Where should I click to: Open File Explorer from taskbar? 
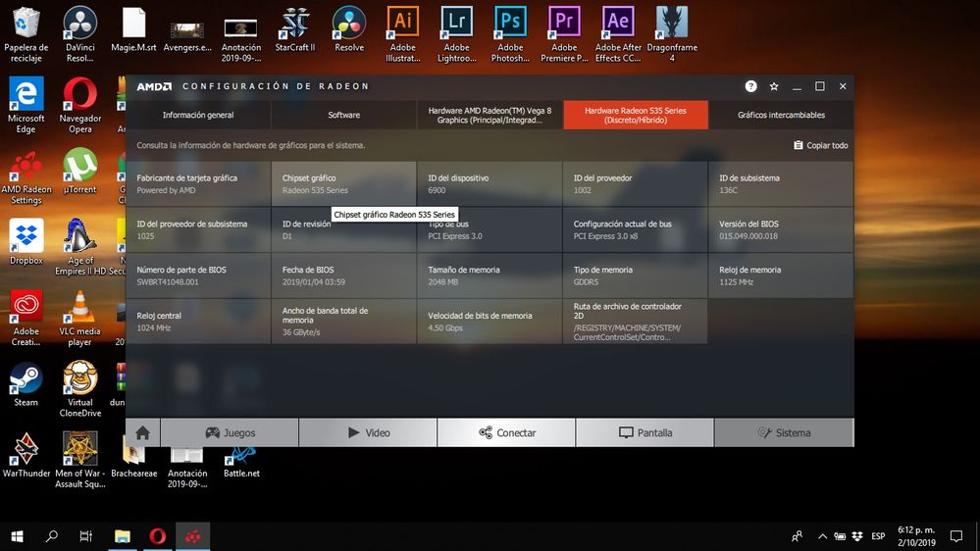tap(123, 536)
